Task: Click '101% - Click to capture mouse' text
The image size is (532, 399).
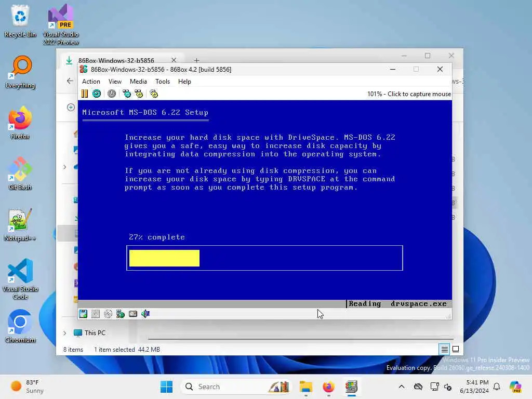Action: point(409,94)
